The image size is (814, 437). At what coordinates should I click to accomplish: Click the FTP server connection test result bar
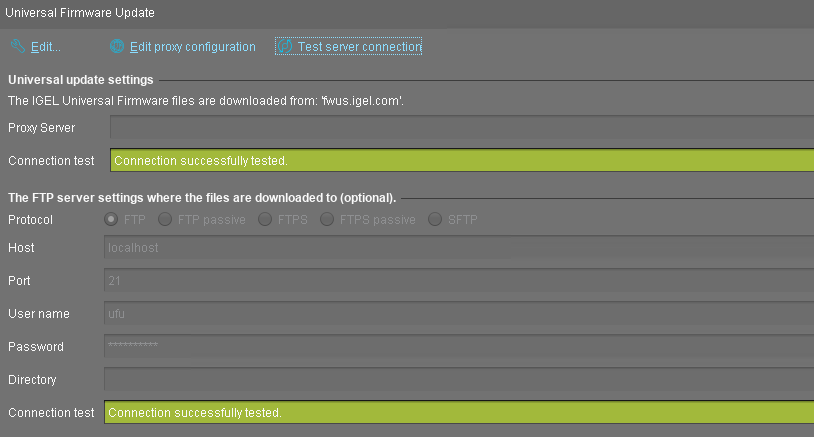coord(460,412)
